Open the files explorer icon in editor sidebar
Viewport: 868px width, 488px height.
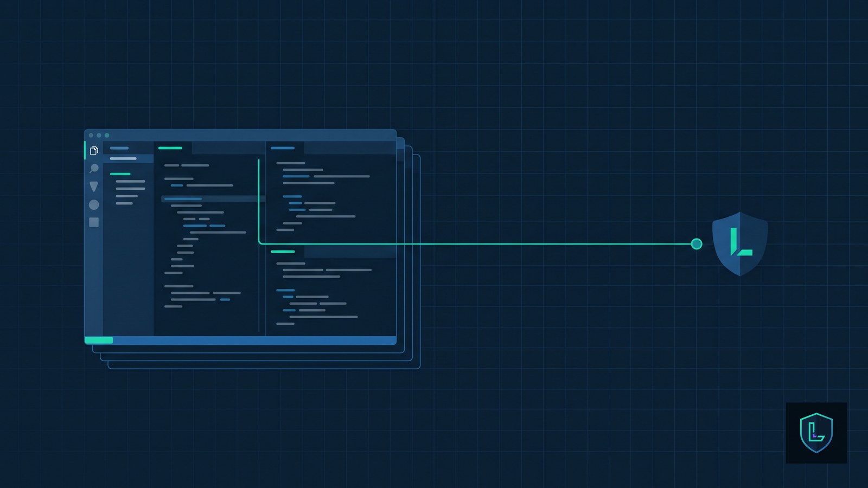coord(94,150)
